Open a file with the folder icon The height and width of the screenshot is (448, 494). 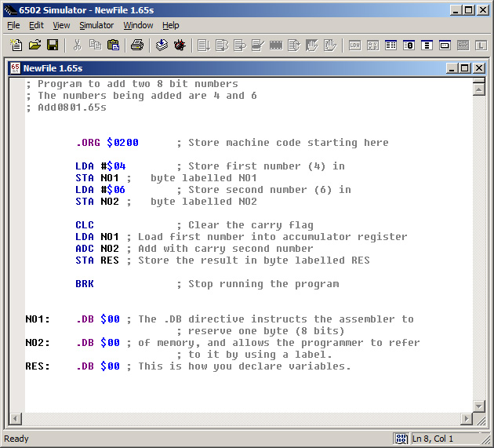35,46
